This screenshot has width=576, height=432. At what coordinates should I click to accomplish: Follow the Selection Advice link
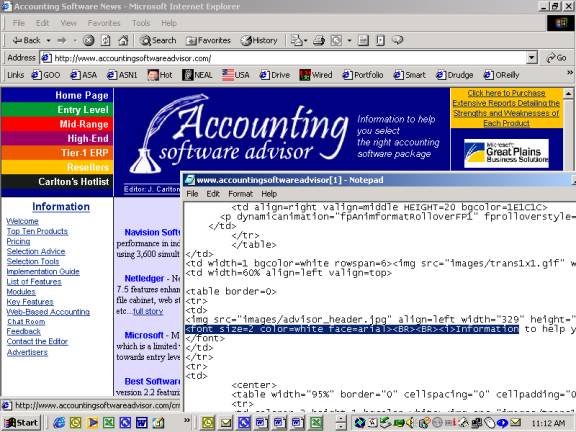point(36,252)
